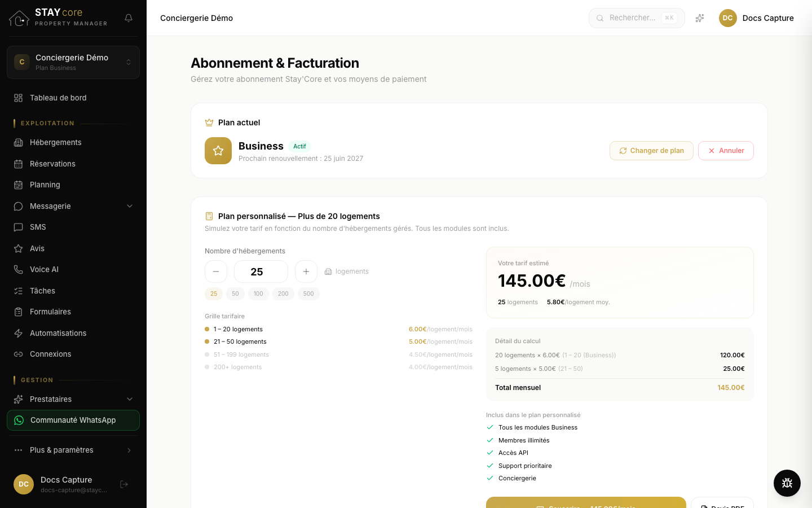The image size is (812, 508).
Task: Click the Business plan star badge
Action: point(218,151)
